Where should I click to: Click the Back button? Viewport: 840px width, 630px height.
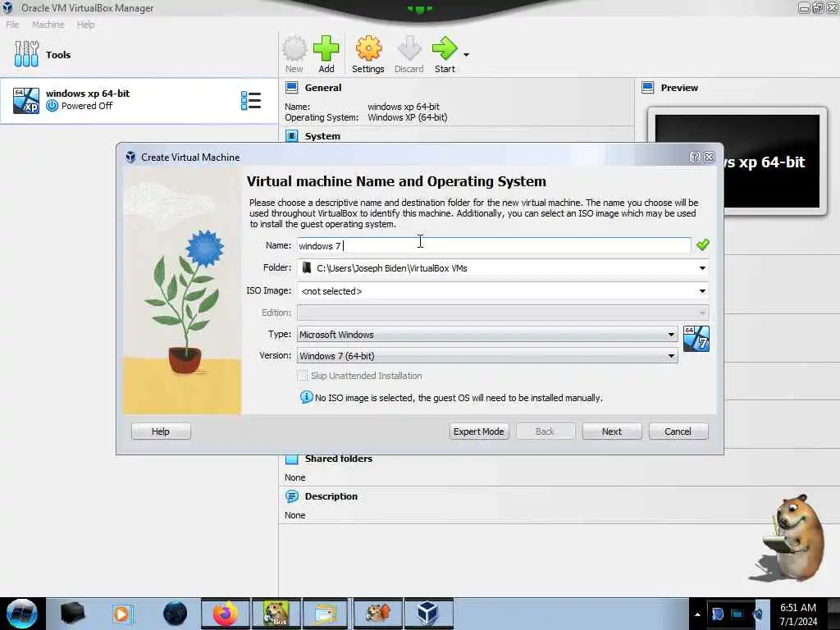(x=545, y=431)
